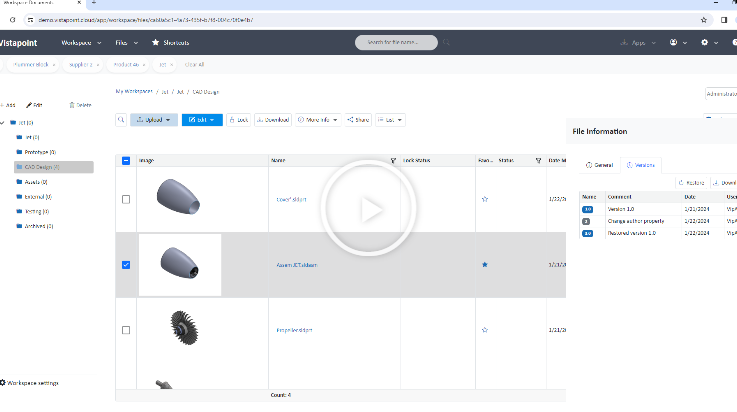
Task: Click the filter icon in the Status column
Action: 539,160
